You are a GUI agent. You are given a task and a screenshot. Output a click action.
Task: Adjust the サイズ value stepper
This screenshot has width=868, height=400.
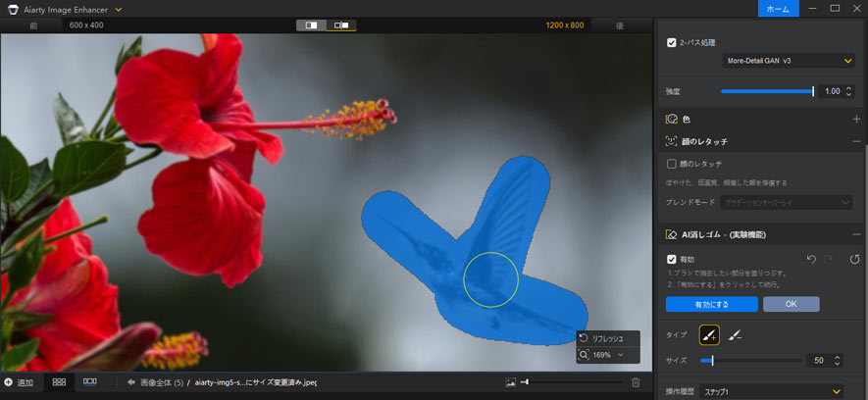tap(837, 360)
